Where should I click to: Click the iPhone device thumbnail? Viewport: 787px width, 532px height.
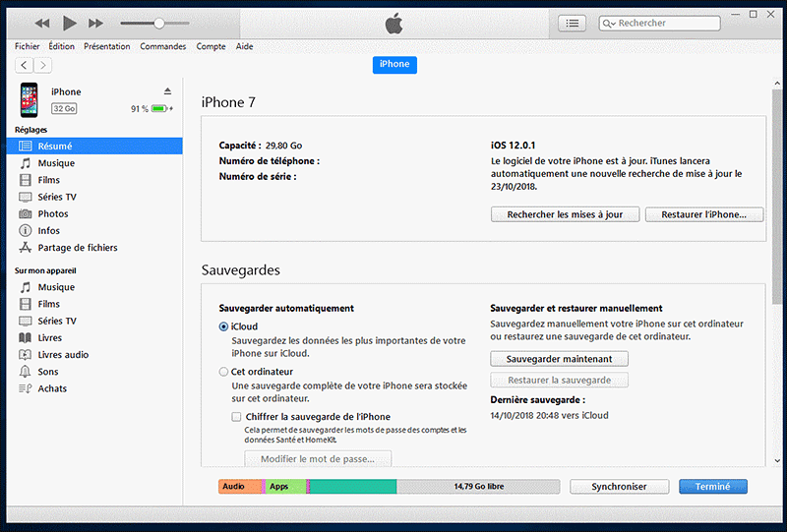(30, 100)
